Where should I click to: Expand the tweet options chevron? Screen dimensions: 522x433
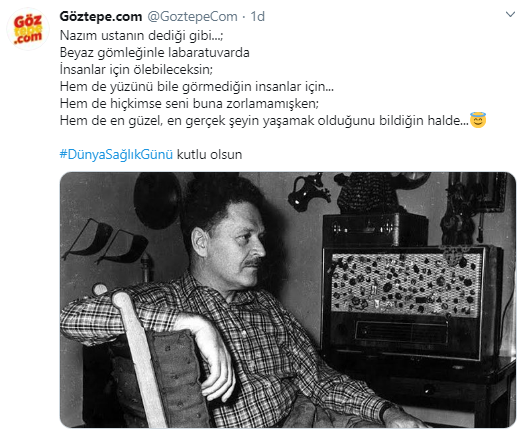click(x=510, y=14)
